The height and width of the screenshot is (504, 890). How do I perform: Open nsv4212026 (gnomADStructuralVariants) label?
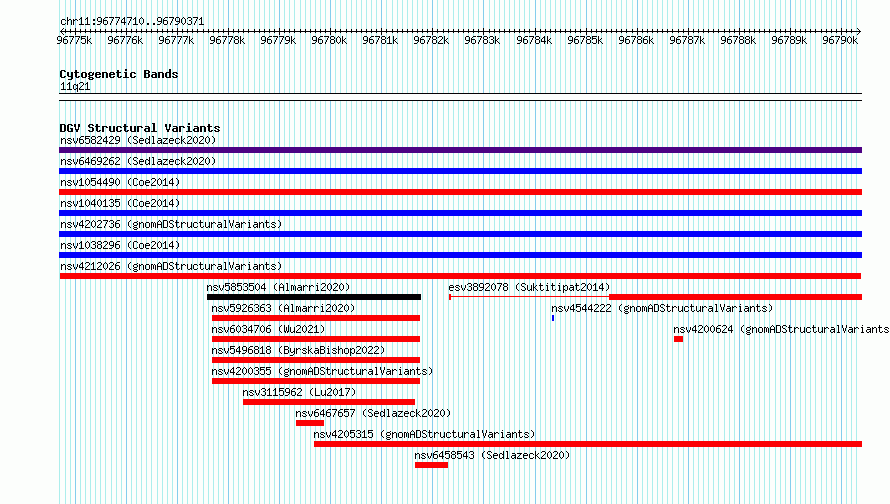pyautogui.click(x=171, y=266)
